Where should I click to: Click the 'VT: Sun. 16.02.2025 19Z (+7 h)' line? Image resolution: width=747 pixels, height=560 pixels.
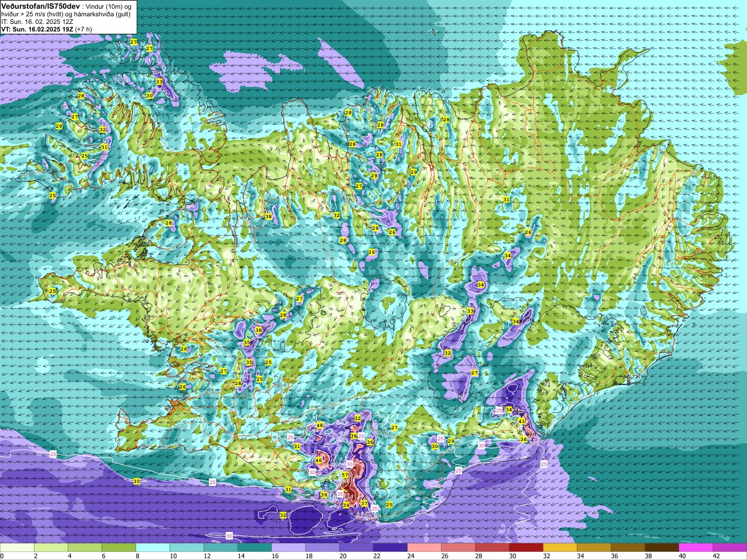coord(46,29)
